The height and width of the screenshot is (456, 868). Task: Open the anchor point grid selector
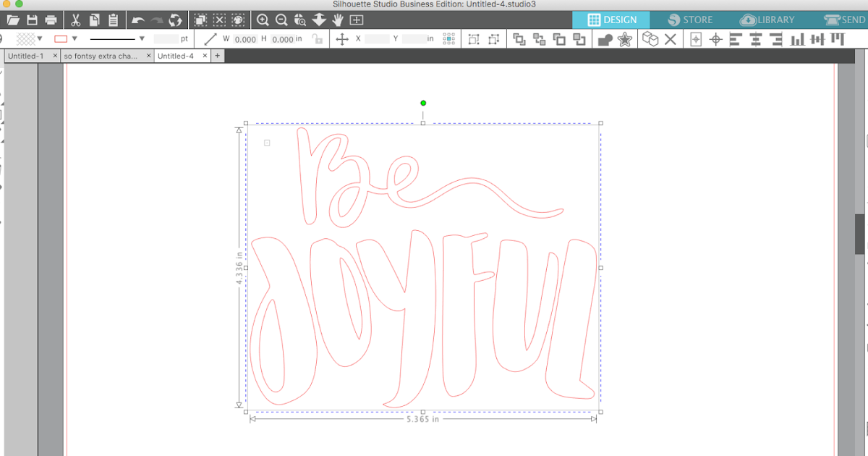[x=448, y=38]
